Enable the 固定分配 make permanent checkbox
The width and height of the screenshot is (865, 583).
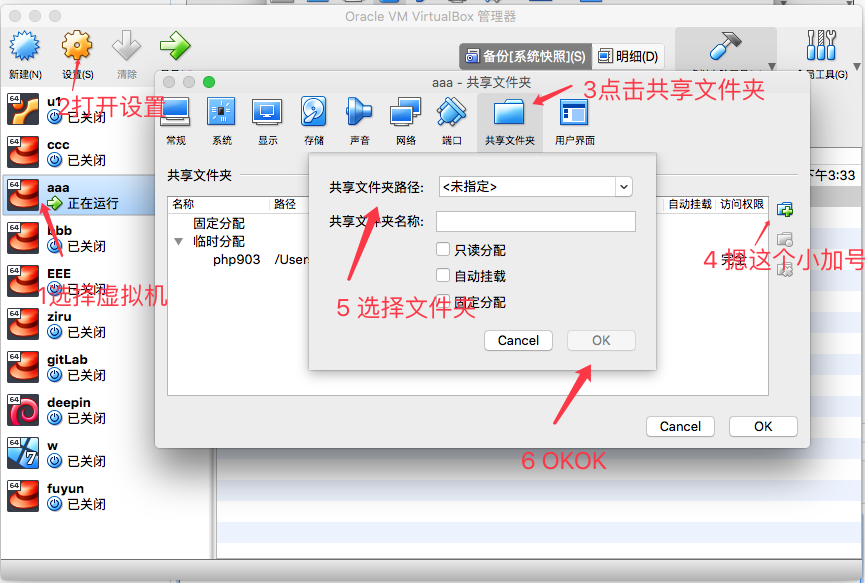click(443, 301)
